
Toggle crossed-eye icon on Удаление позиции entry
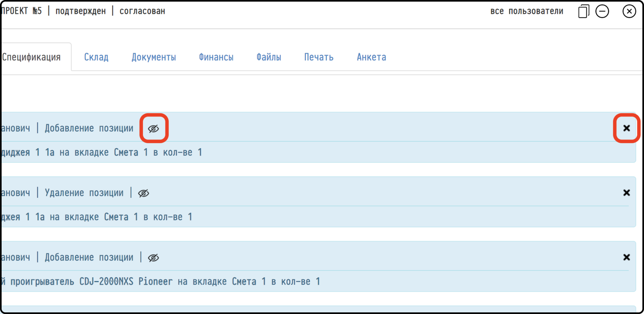(143, 193)
